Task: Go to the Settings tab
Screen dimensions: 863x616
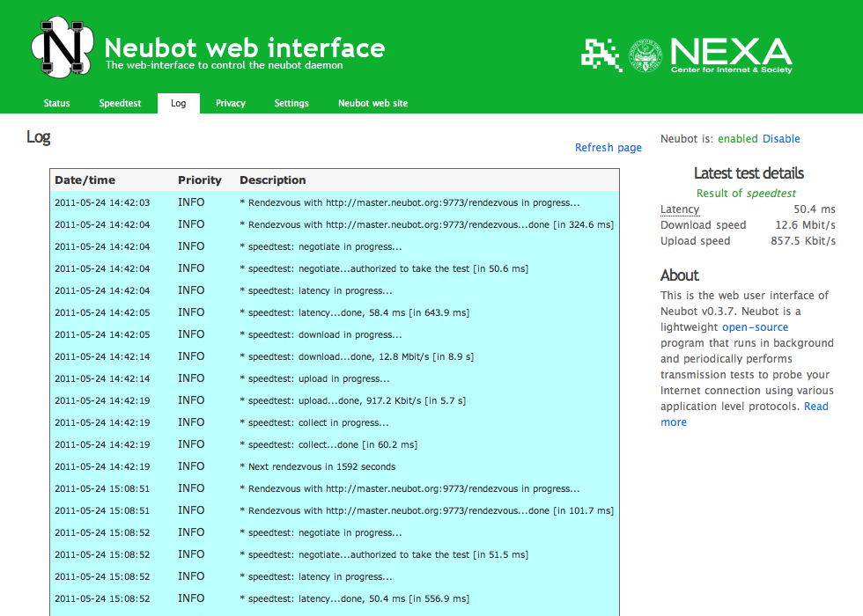Action: tap(291, 103)
